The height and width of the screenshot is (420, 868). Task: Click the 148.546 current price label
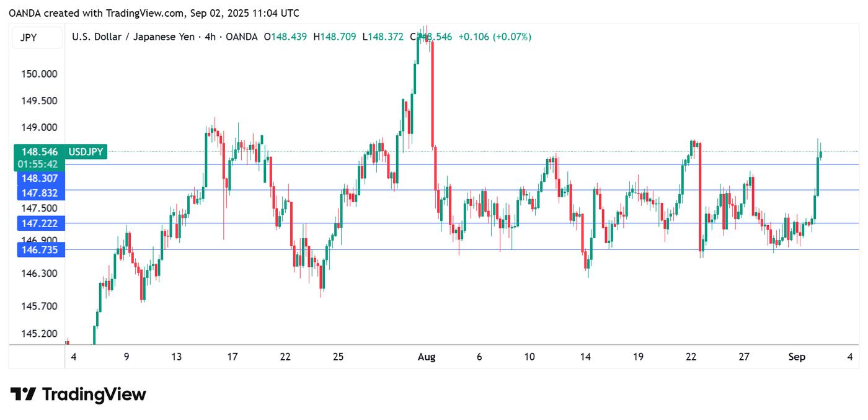[x=40, y=151]
